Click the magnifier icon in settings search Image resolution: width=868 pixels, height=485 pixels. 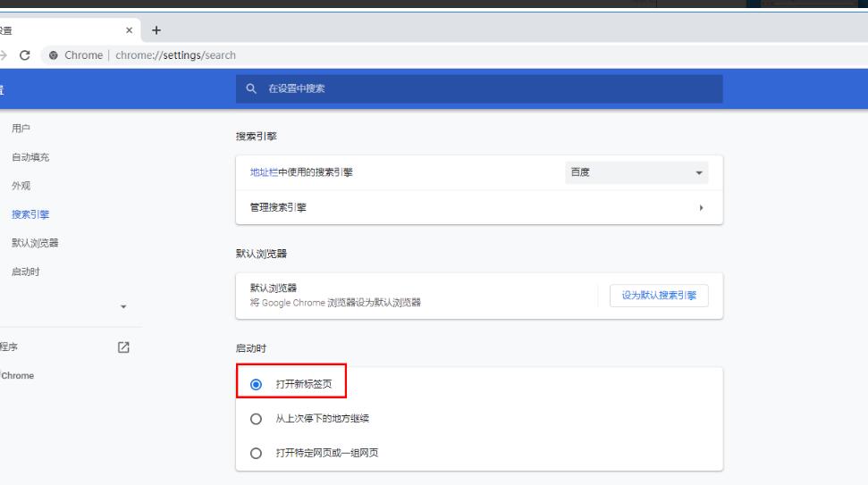250,88
